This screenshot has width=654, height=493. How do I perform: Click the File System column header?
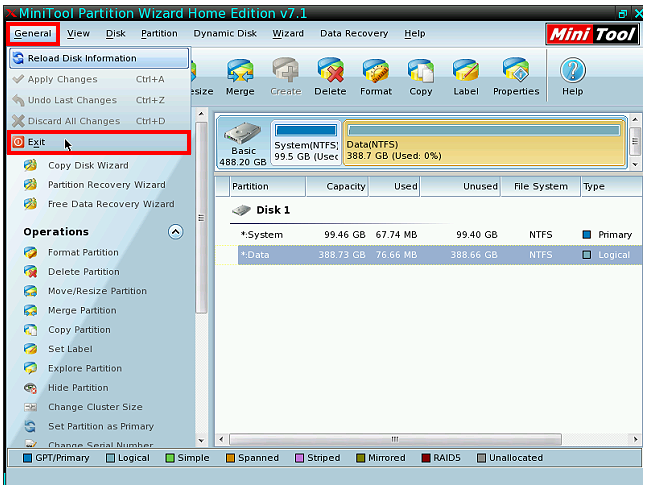pyautogui.click(x=541, y=186)
